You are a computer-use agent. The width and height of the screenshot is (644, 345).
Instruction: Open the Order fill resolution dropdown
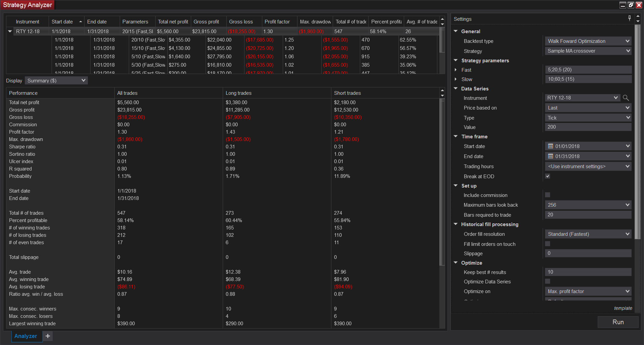(588, 234)
